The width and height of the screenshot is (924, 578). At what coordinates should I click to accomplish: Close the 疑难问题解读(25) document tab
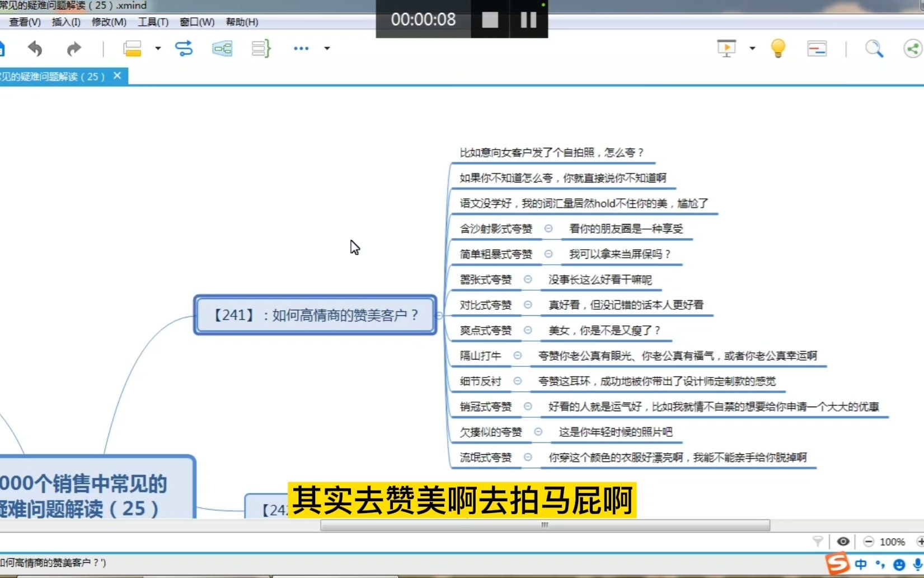pos(117,76)
